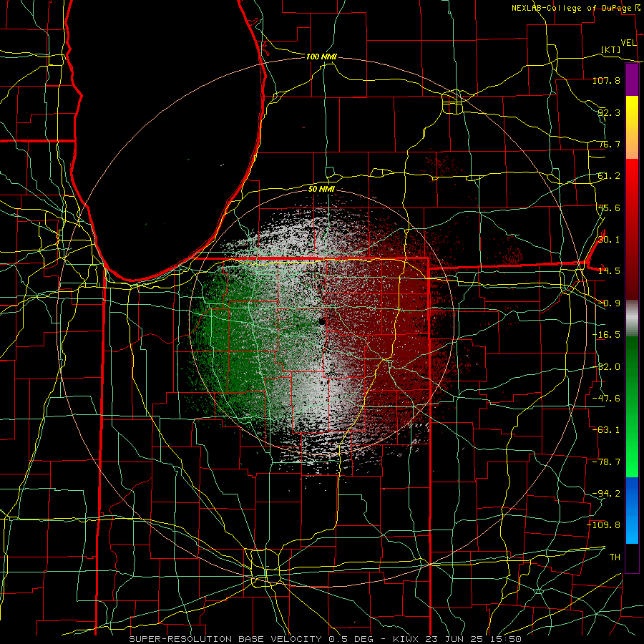Pick the yellow segment of the velocity color bar

pos(632,117)
